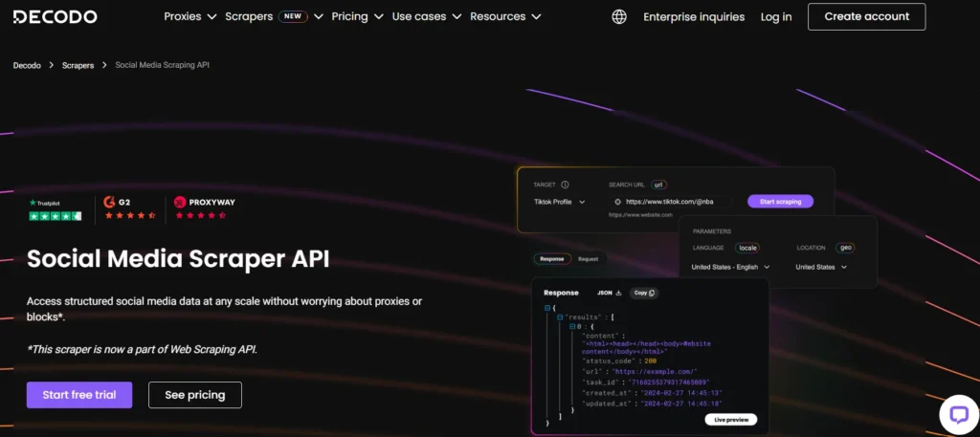Image resolution: width=980 pixels, height=437 pixels.
Task: Click the geo parameter tag
Action: (846, 248)
